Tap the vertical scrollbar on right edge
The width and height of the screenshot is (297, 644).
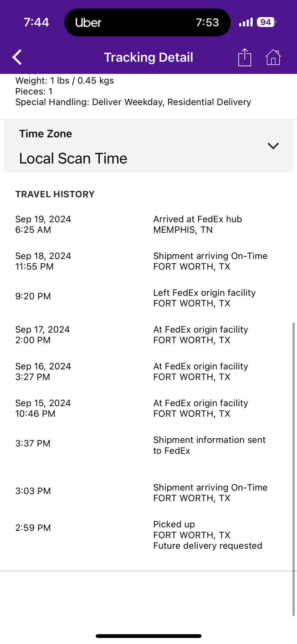tap(293, 469)
